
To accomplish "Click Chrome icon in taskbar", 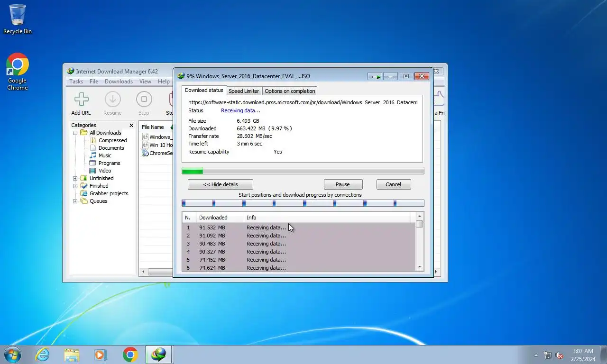I will [x=130, y=355].
